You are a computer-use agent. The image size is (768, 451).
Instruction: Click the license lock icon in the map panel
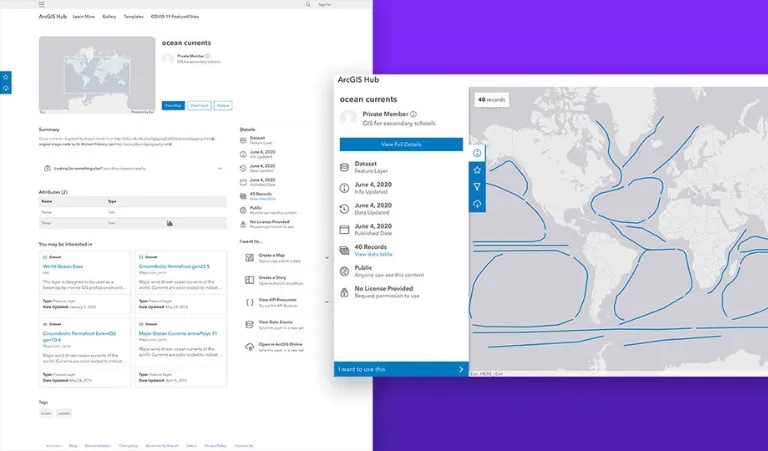(x=344, y=292)
